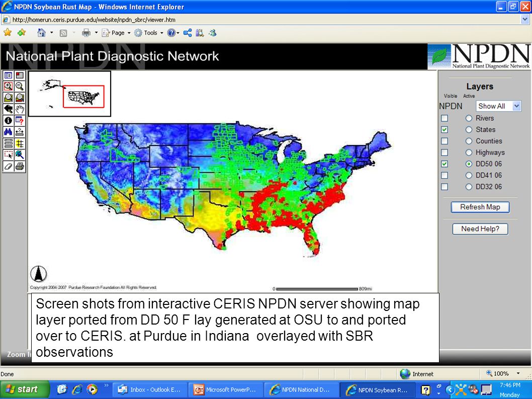Open the Tools menu dropdown
Screen dimensions: 532x399
[x=149, y=33]
